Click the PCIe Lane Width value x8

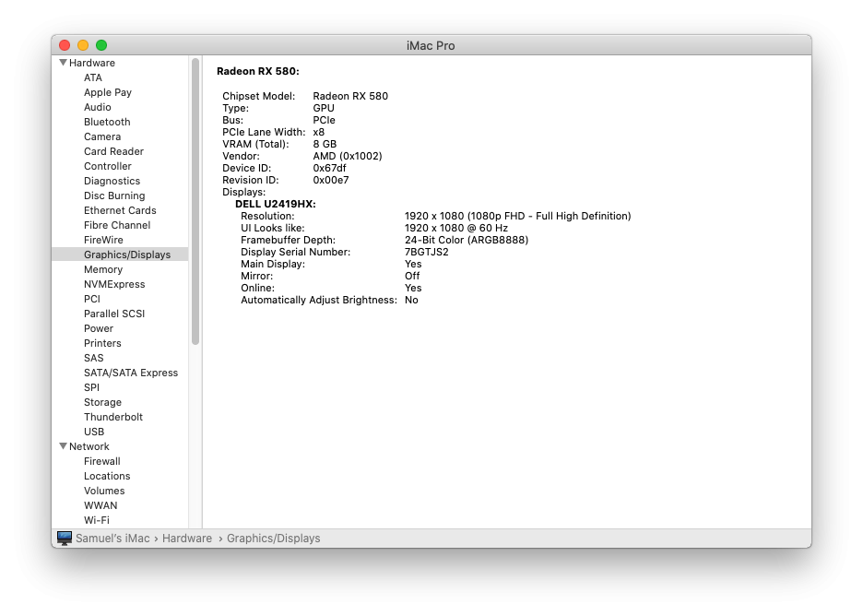[x=319, y=132]
